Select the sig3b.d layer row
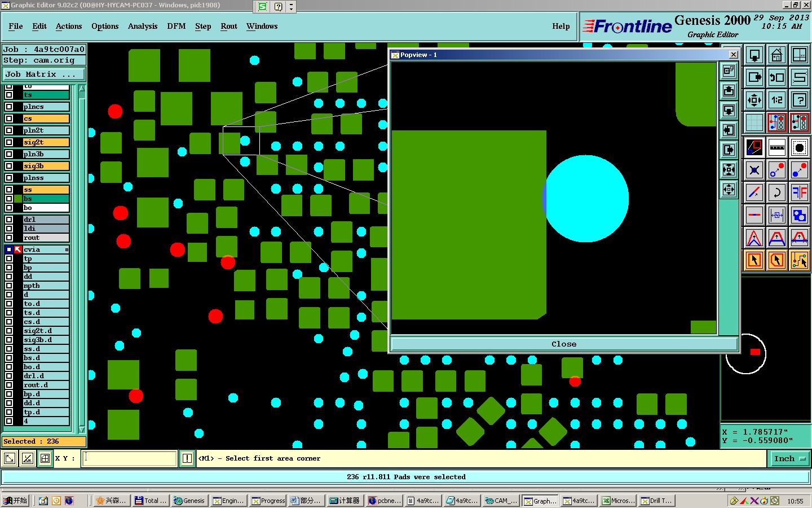The width and height of the screenshot is (812, 508). tap(46, 340)
